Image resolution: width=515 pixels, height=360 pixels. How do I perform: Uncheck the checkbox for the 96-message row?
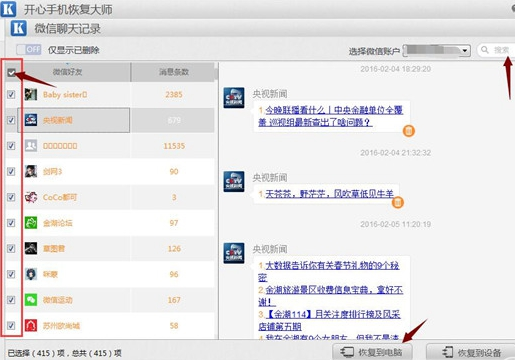tap(11, 274)
